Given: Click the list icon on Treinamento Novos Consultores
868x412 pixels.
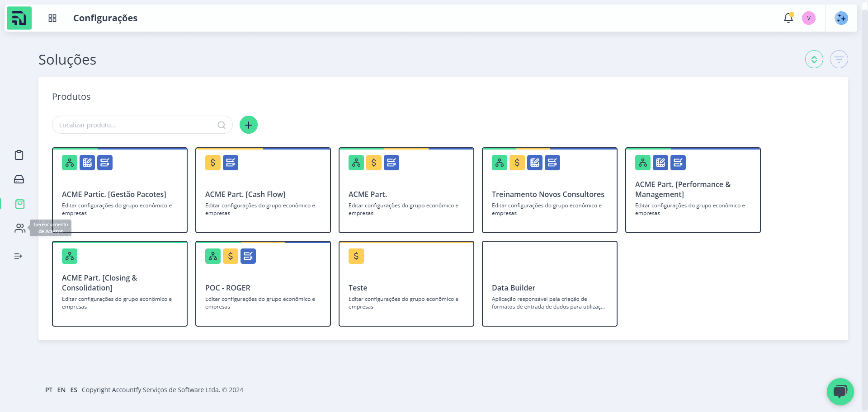Looking at the screenshot, I should pyautogui.click(x=552, y=163).
